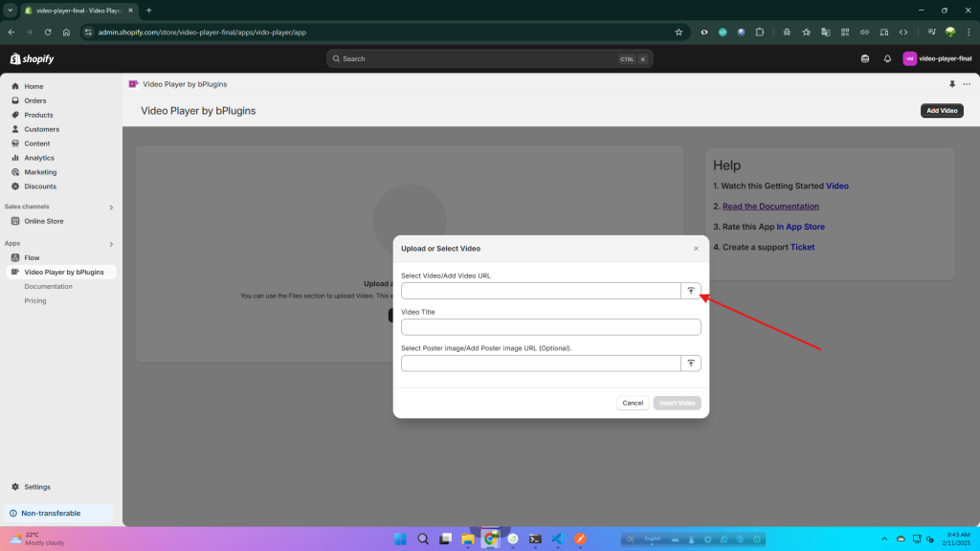Open Windows Start menu on taskbar

[399, 539]
